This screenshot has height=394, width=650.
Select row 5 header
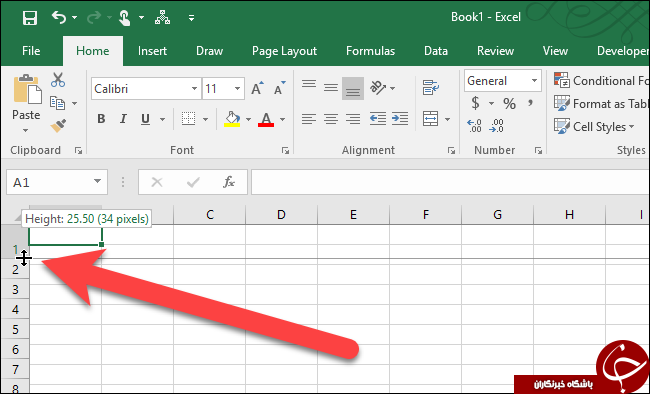[15, 329]
